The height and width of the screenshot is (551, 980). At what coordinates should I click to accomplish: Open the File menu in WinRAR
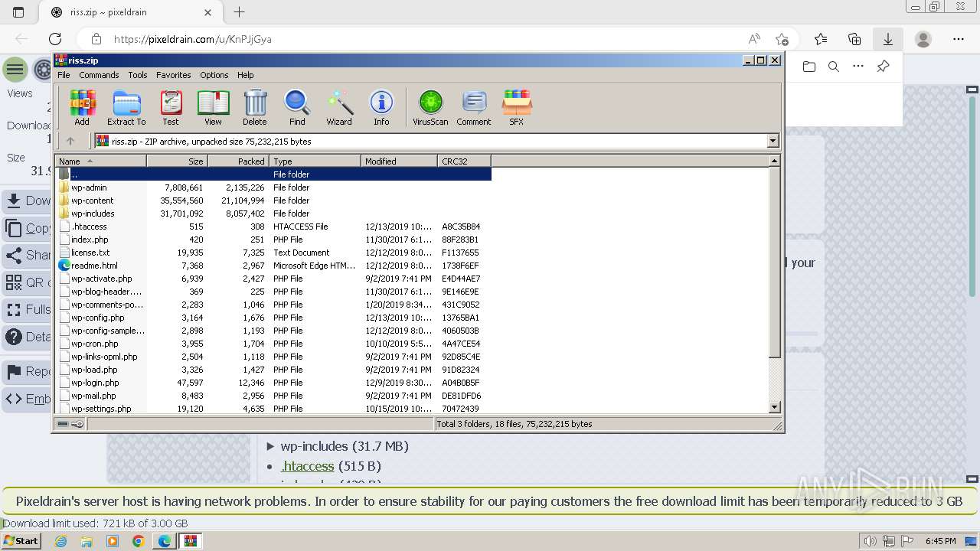(64, 75)
